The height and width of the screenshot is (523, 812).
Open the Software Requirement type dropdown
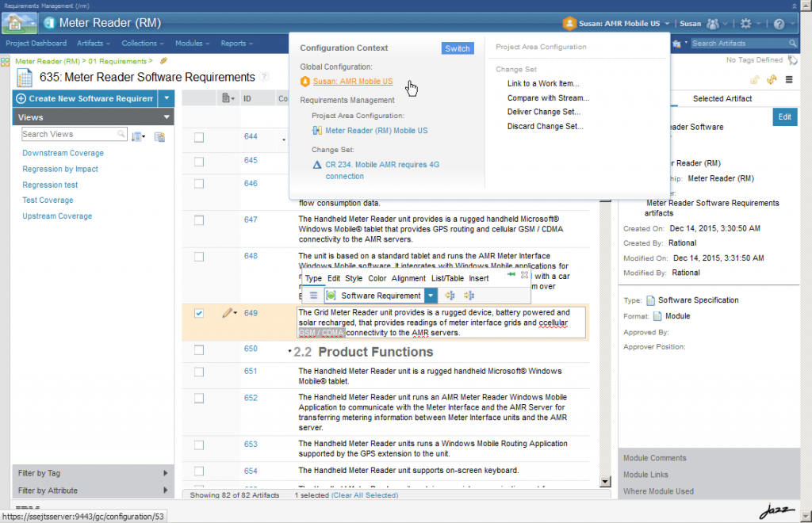coord(431,296)
